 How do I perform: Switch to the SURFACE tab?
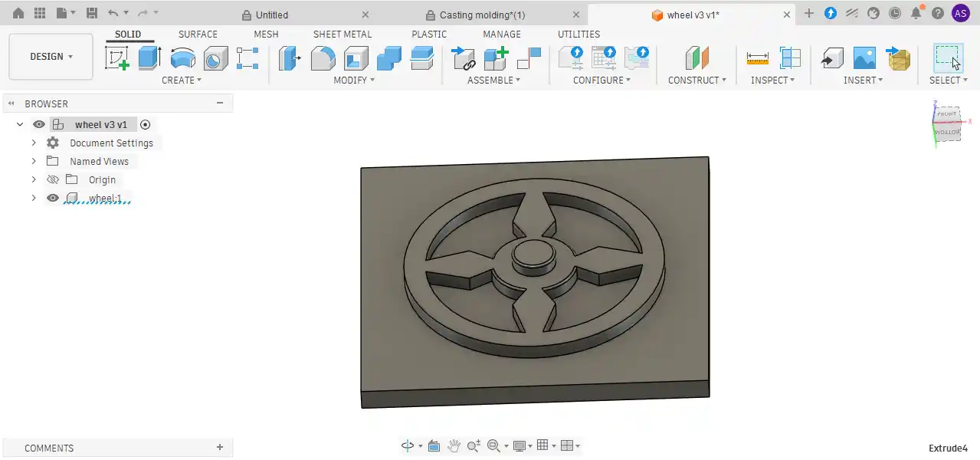click(x=198, y=34)
